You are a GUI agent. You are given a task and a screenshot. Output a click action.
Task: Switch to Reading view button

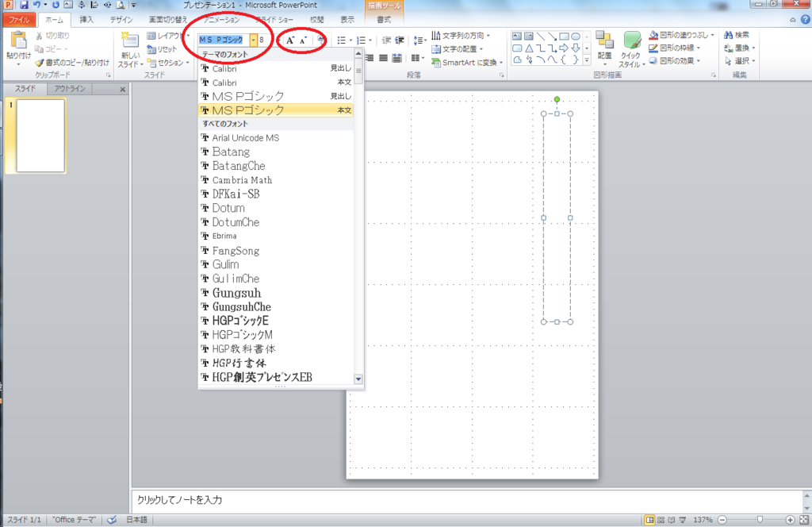coord(672,519)
